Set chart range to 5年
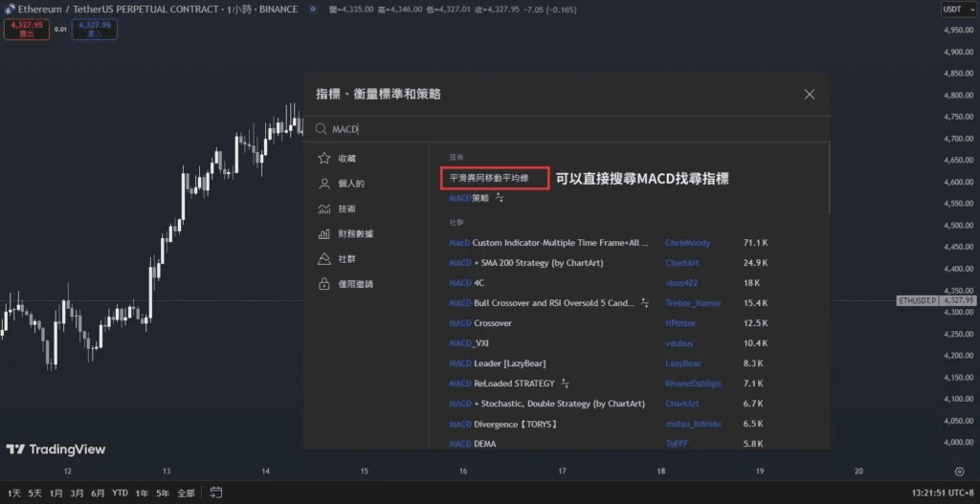This screenshot has height=504, width=980. [163, 493]
